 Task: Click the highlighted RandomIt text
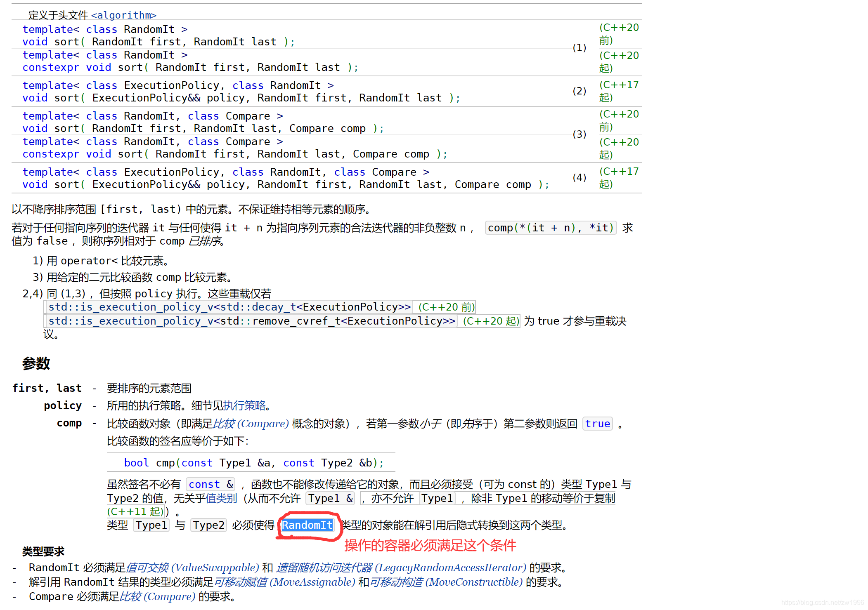pyautogui.click(x=307, y=525)
